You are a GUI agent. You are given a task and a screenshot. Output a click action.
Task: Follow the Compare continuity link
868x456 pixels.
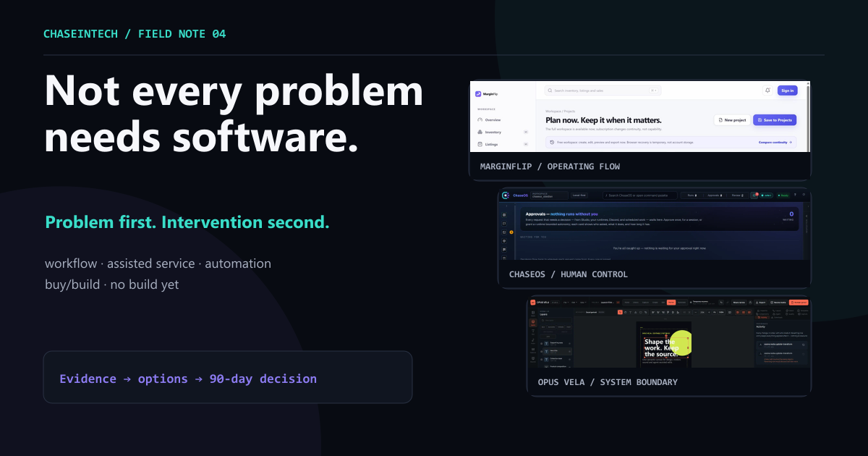[775, 143]
